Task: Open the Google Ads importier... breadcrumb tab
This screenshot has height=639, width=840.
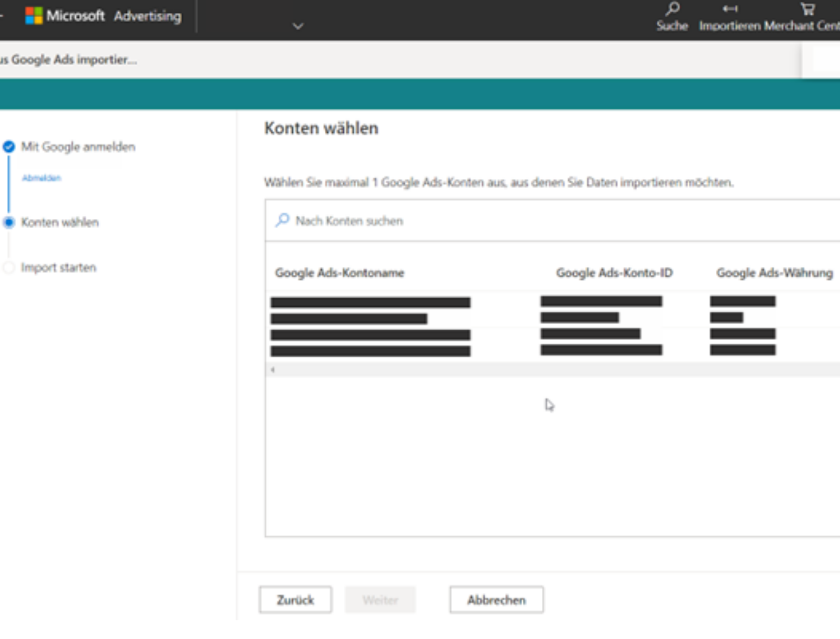Action: pos(68,59)
